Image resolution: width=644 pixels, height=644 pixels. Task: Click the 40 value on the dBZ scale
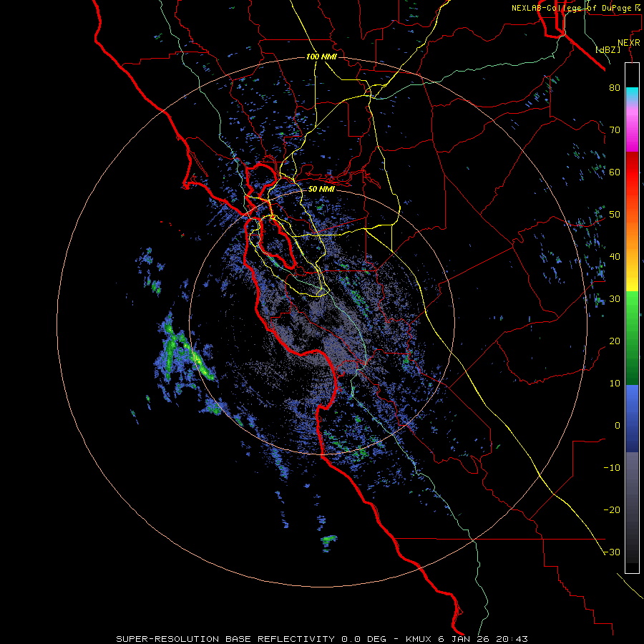pyautogui.click(x=615, y=256)
